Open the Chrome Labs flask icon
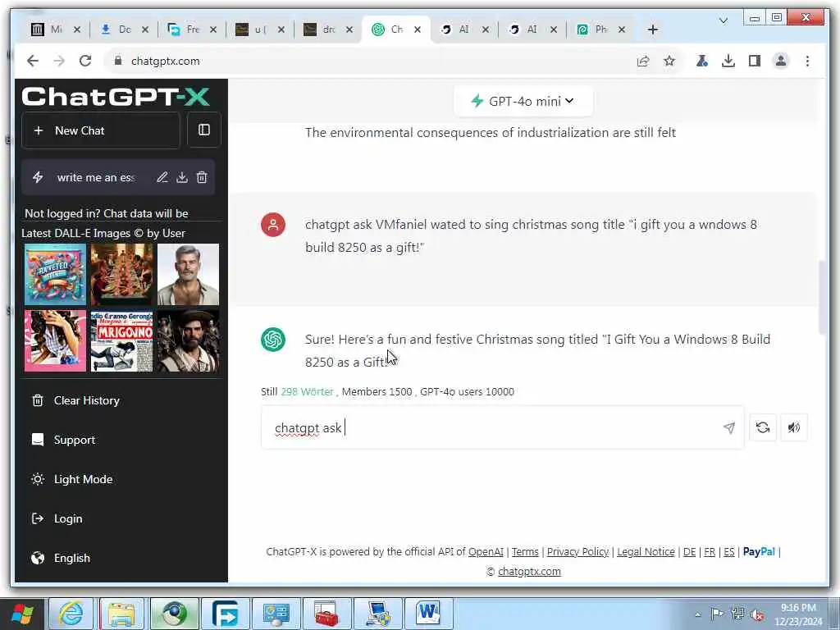The height and width of the screenshot is (630, 840). click(702, 61)
